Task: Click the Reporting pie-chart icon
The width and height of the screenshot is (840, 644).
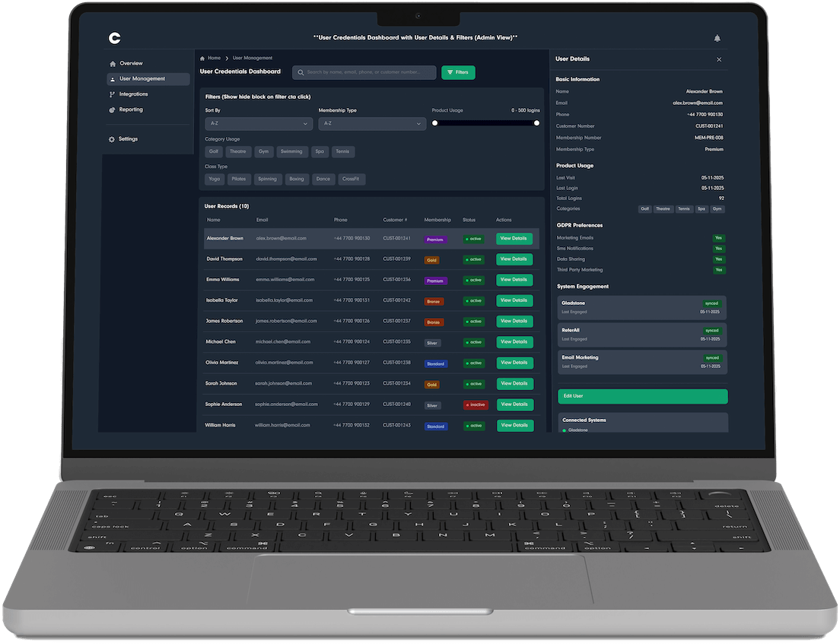Action: click(113, 109)
